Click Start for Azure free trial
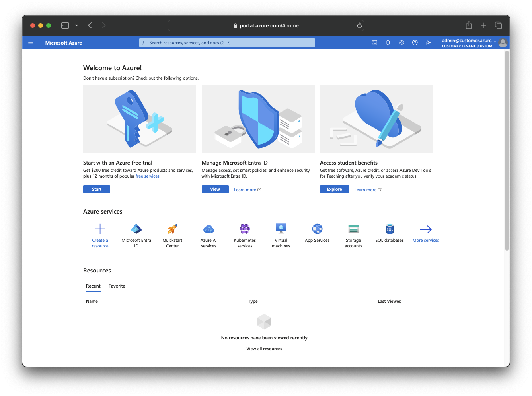532x396 pixels. point(97,189)
